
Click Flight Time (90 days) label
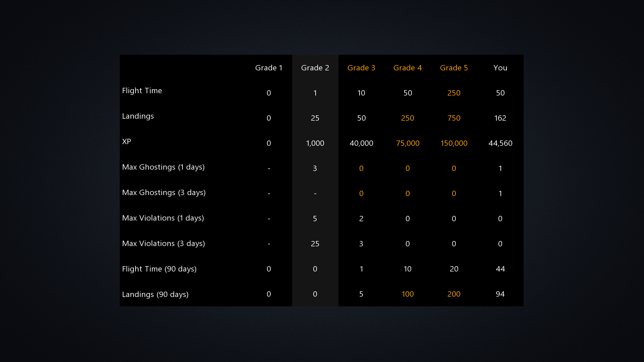tap(159, 269)
